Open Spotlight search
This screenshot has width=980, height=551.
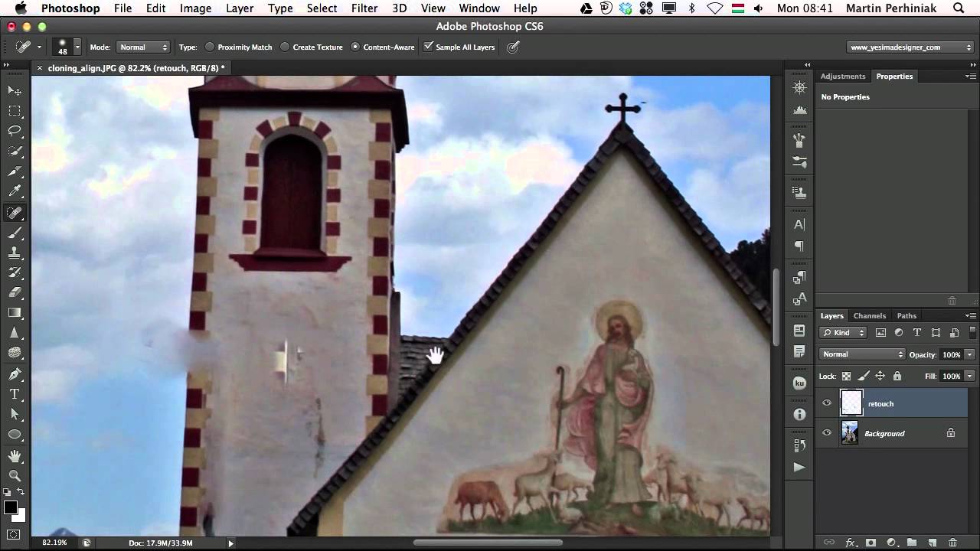click(x=959, y=8)
